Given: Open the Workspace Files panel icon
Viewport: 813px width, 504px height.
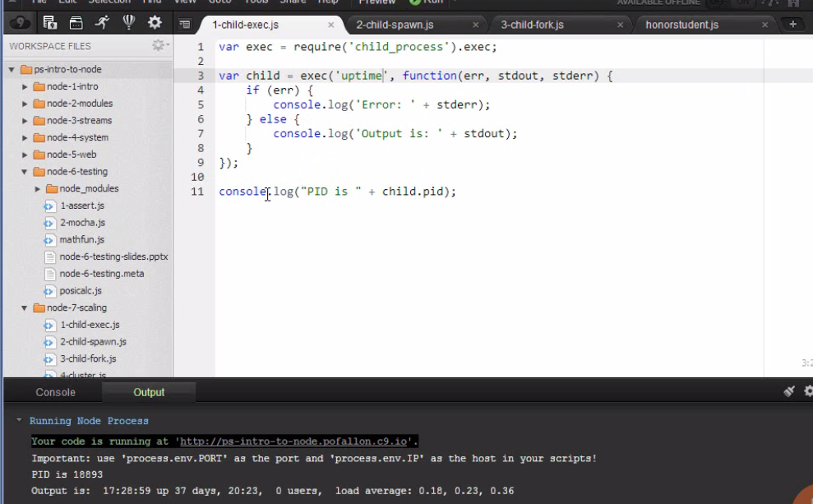Looking at the screenshot, I should 50,23.
